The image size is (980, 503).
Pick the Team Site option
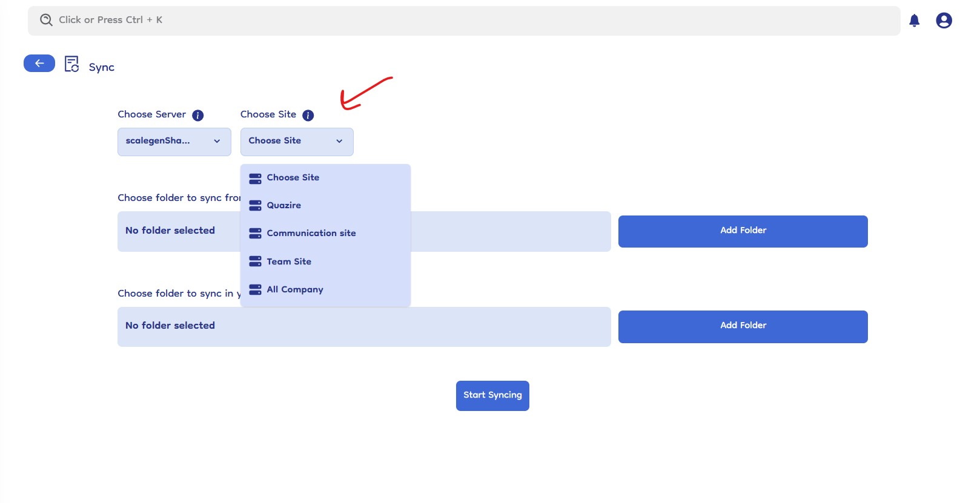(x=289, y=261)
